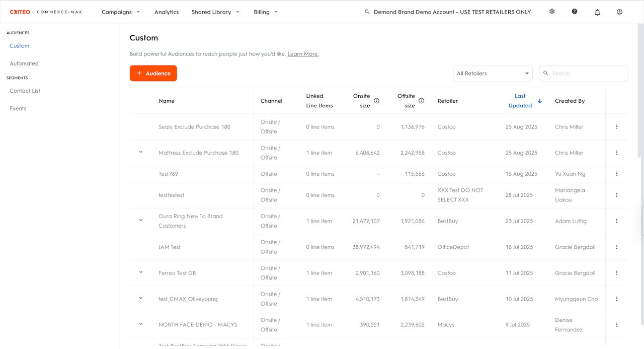Screen dimensions: 644x349
Task: Expand the Mattress Exclude Purchase 180 row
Action: pyautogui.click(x=141, y=152)
